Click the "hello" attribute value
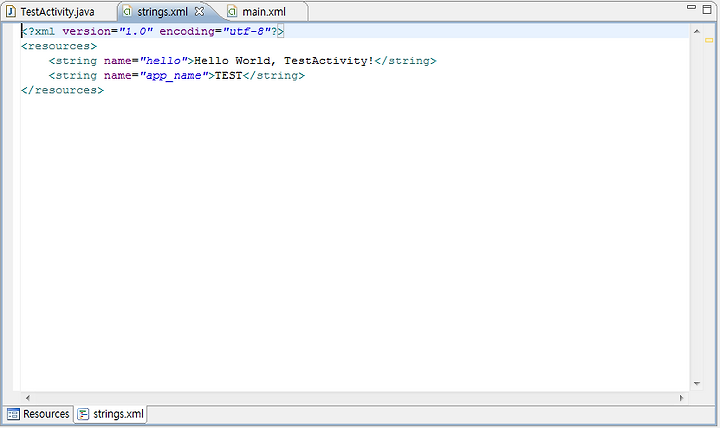This screenshot has height=428, width=720. coord(163,61)
